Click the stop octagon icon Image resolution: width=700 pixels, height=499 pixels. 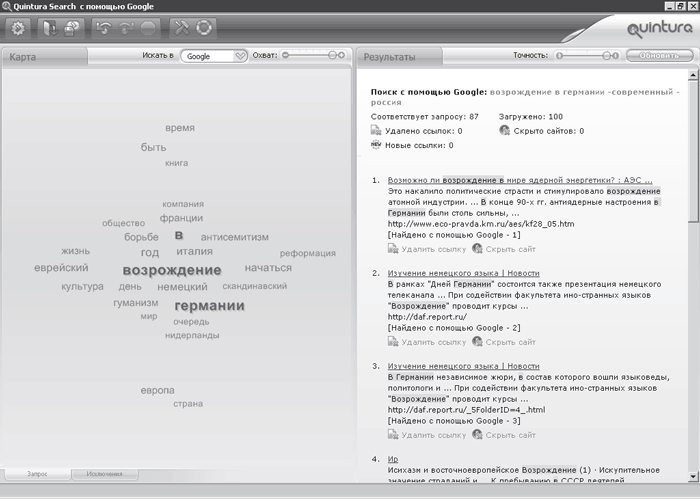tap(149, 28)
